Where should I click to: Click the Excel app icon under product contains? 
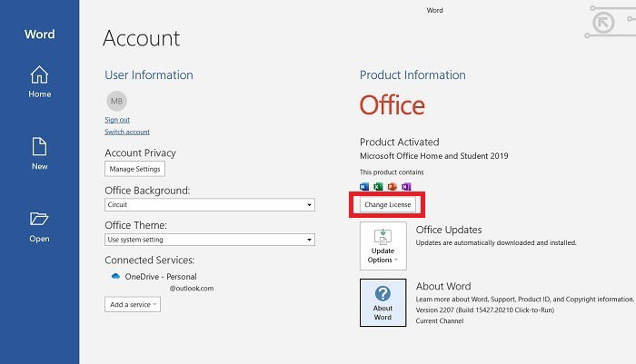[378, 186]
